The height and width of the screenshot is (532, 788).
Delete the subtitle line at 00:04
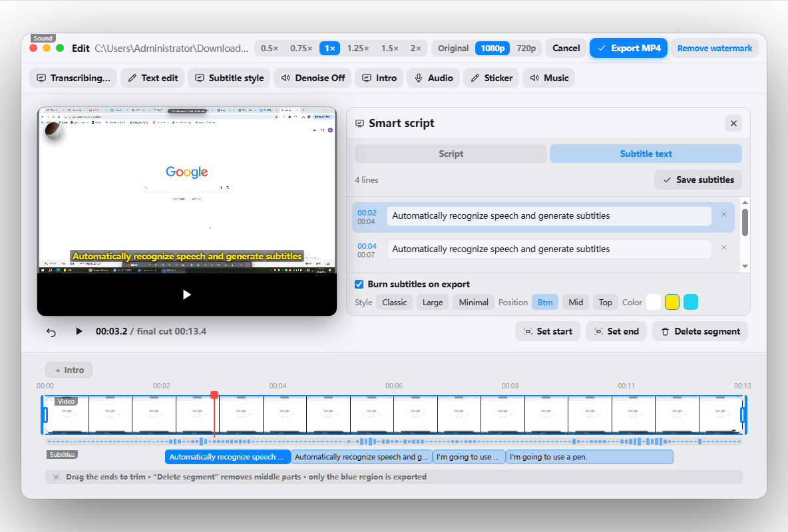click(723, 247)
